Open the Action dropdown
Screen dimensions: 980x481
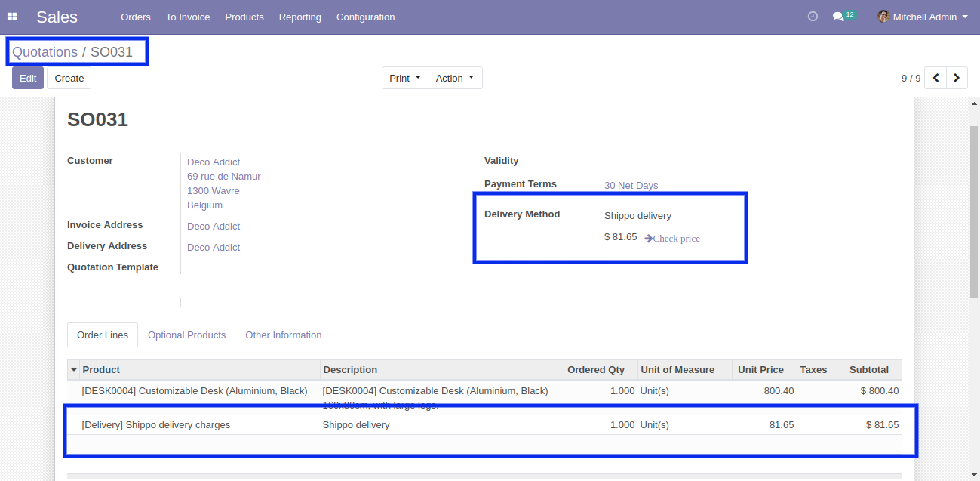[x=456, y=78]
